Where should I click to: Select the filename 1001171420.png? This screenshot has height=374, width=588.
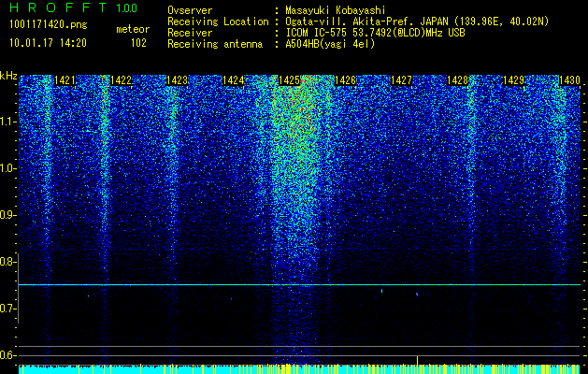[x=49, y=25]
